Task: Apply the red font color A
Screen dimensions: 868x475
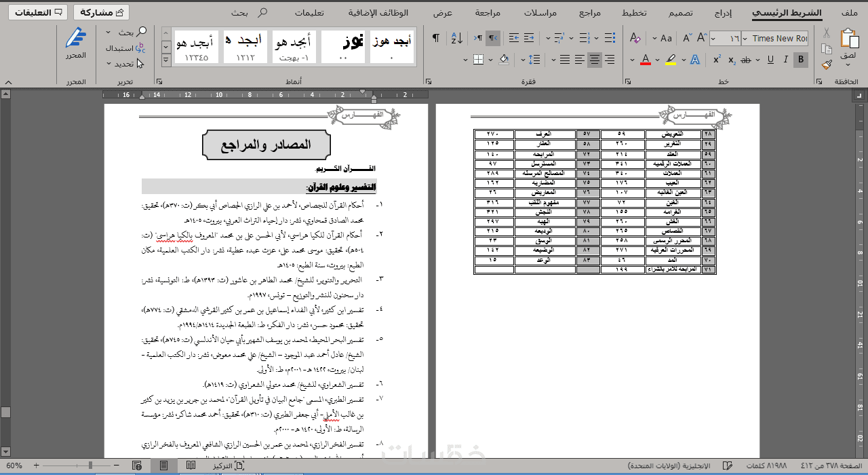Action: [646, 60]
